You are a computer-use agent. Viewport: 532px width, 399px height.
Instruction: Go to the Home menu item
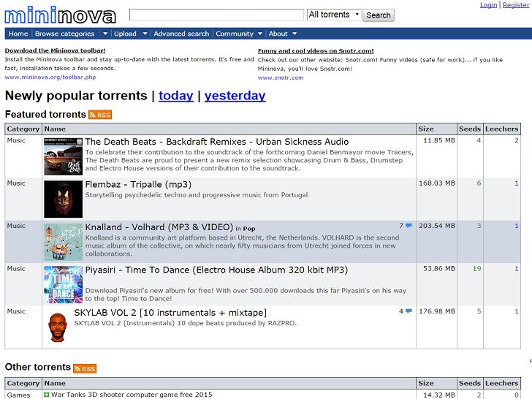18,34
